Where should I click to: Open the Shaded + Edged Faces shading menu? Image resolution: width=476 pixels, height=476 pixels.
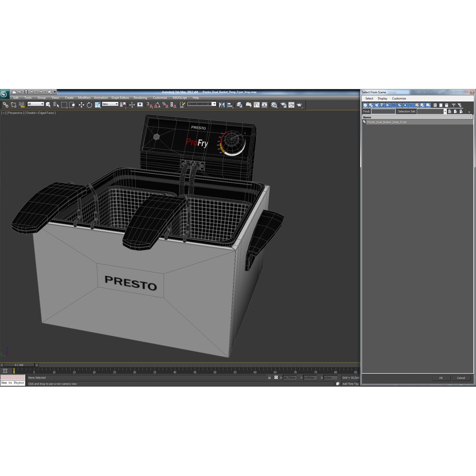tap(40, 113)
